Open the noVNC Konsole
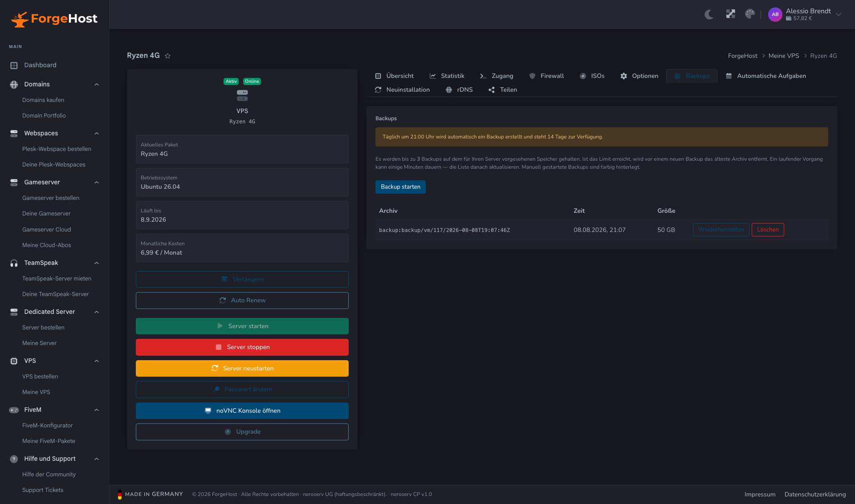This screenshot has width=855, height=504. [x=242, y=411]
